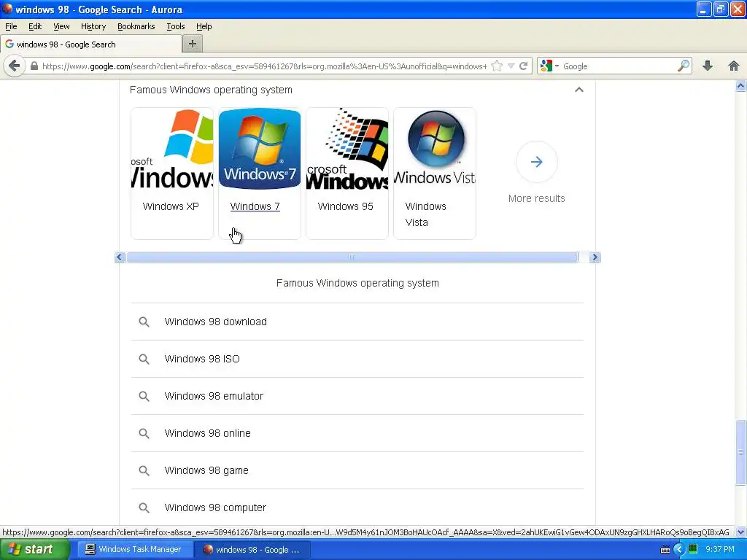Image resolution: width=747 pixels, height=560 pixels.
Task: Open the Downloads arrow icon
Action: (708, 66)
